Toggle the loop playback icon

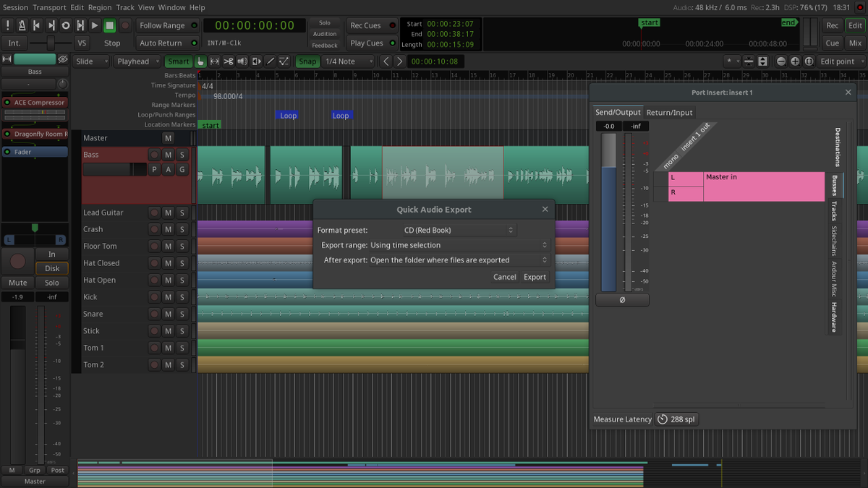(66, 25)
